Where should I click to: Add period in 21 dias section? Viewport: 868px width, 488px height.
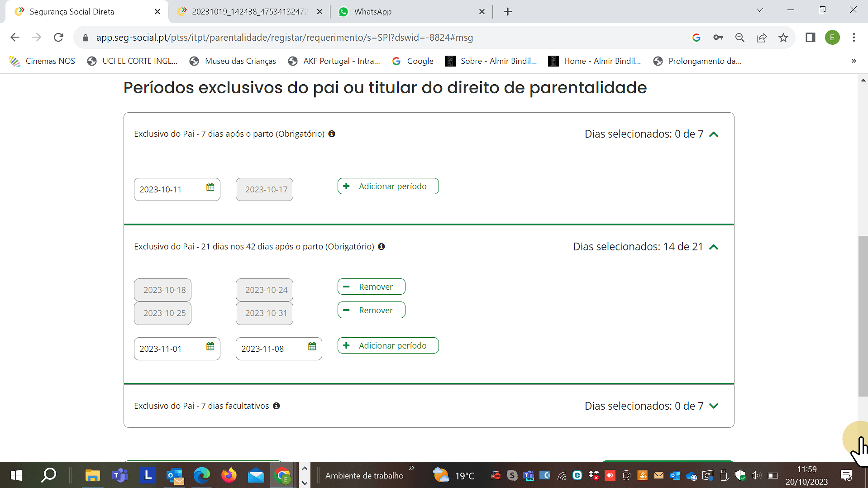pyautogui.click(x=388, y=346)
